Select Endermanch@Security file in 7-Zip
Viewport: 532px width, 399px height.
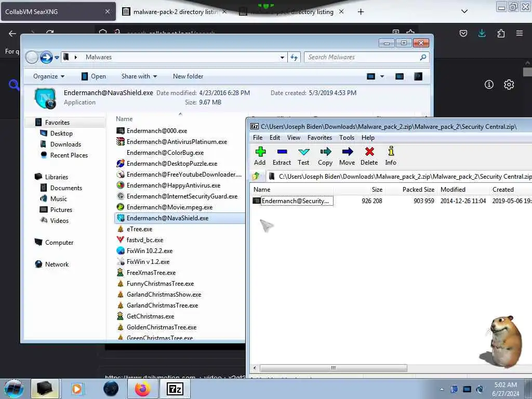293,201
